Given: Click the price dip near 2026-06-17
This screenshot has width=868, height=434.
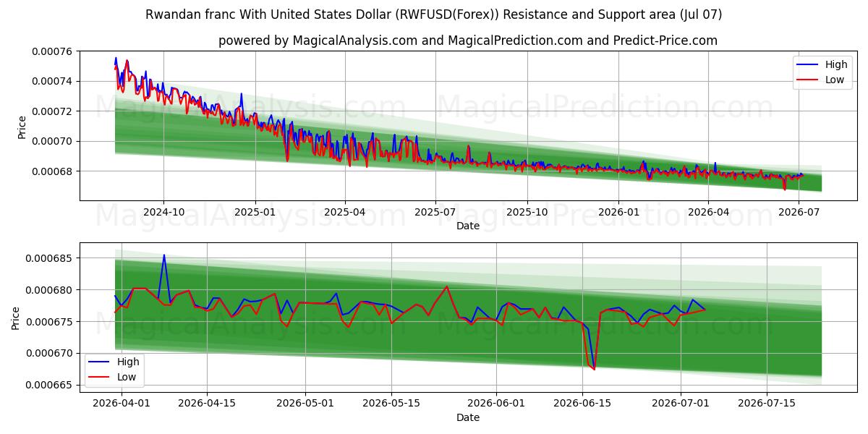Looking at the screenshot, I should click(x=593, y=367).
